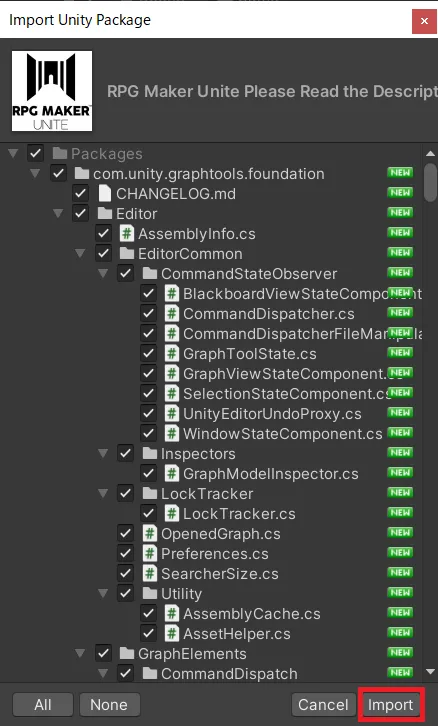Viewport: 438px width, 726px height.
Task: Select the GraphModelInspector.cs tree entry
Action: pos(270,474)
